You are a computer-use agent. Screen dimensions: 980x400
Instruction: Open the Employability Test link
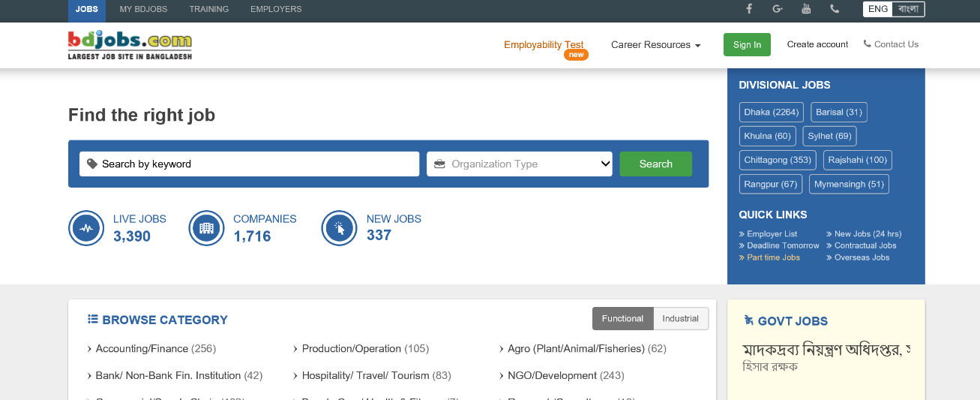coord(544,45)
